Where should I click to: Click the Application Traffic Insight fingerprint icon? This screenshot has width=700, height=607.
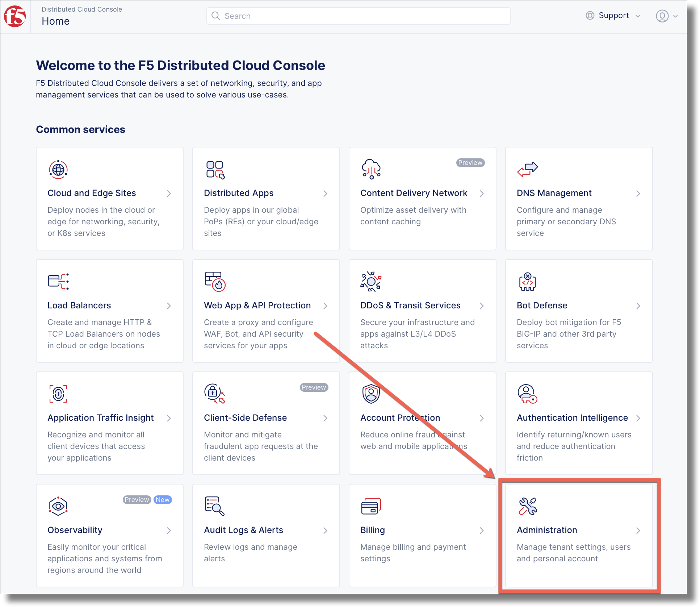coord(58,394)
